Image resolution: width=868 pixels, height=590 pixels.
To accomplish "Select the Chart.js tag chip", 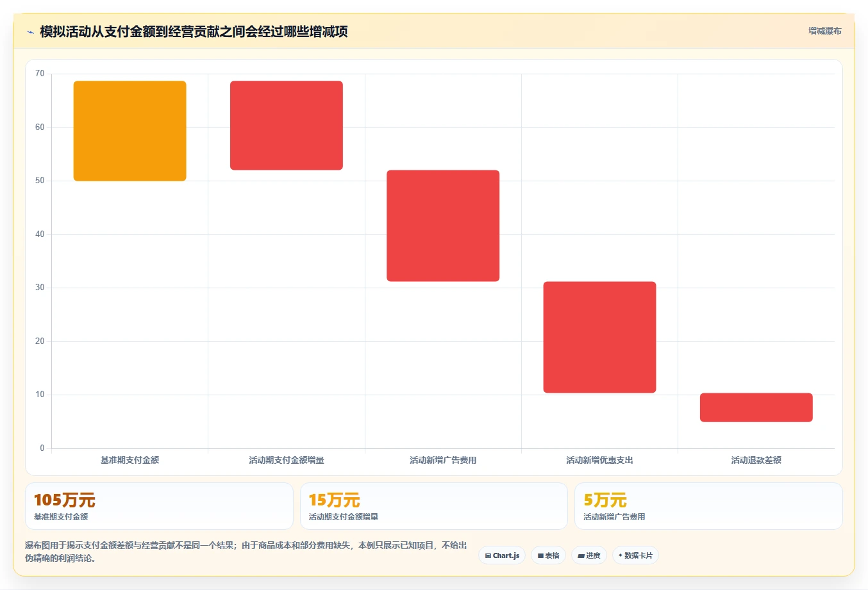I will click(x=502, y=555).
